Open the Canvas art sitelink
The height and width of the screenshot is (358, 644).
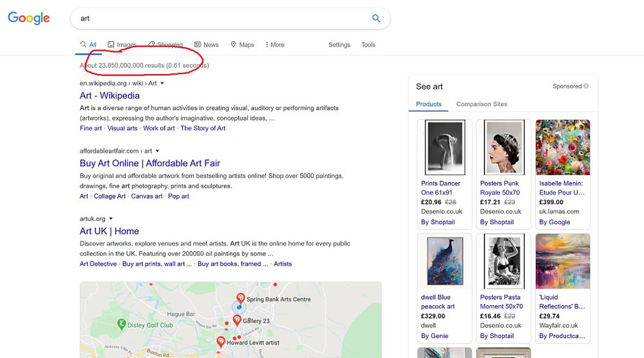click(x=147, y=196)
